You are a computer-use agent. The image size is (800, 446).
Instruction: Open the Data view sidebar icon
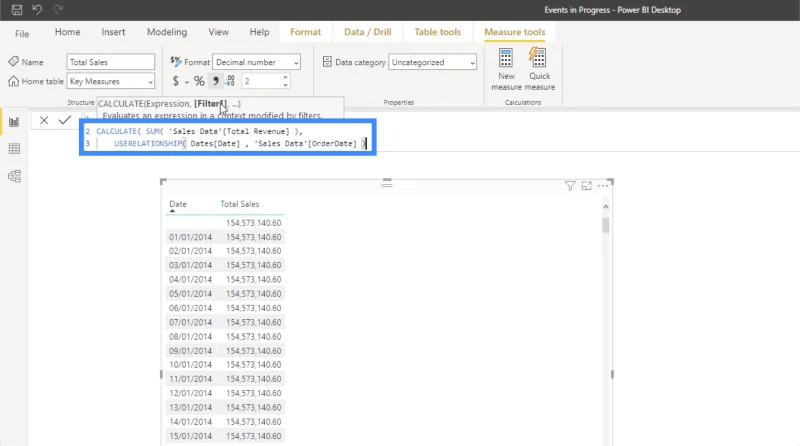(14, 148)
